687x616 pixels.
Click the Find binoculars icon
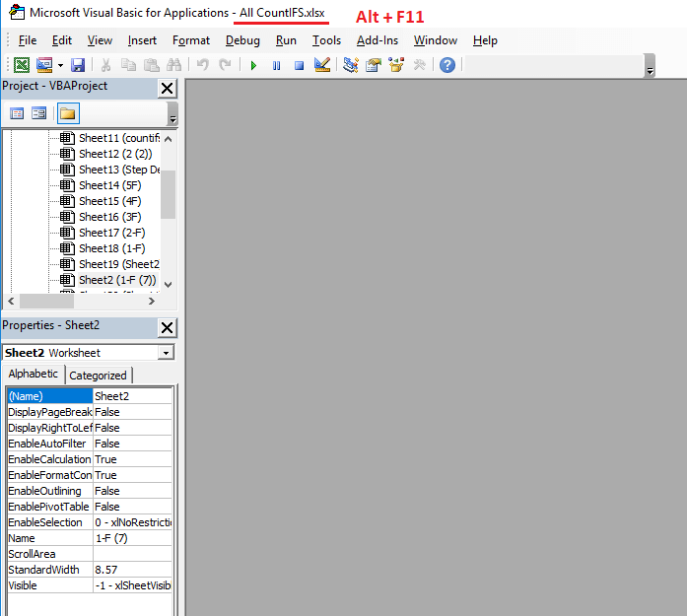(173, 65)
